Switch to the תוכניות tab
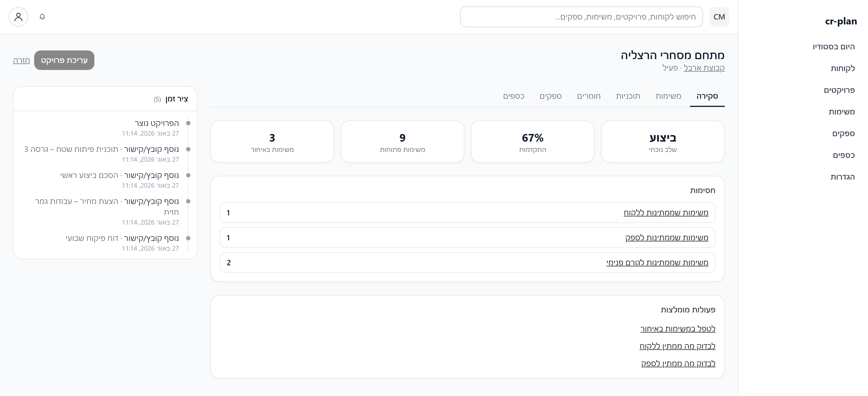Viewport: 868px width, 396px height. coord(628,96)
